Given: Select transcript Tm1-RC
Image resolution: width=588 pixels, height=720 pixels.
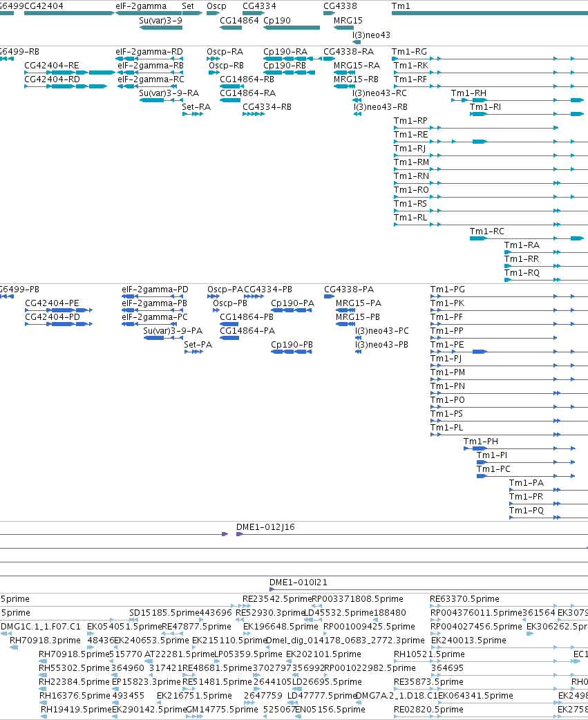Looking at the screenshot, I should tap(527, 238).
